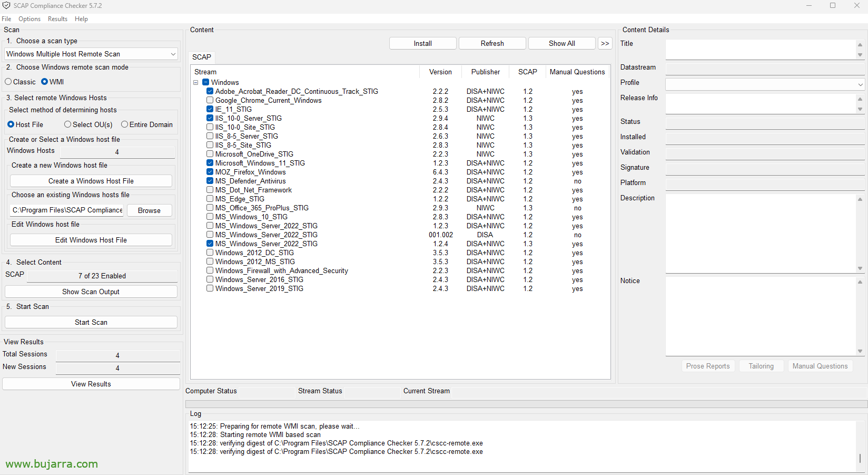Viewport: 868px width, 475px height.
Task: Check the Microsoft_OneDrive_STIG checkbox
Action: (x=210, y=154)
